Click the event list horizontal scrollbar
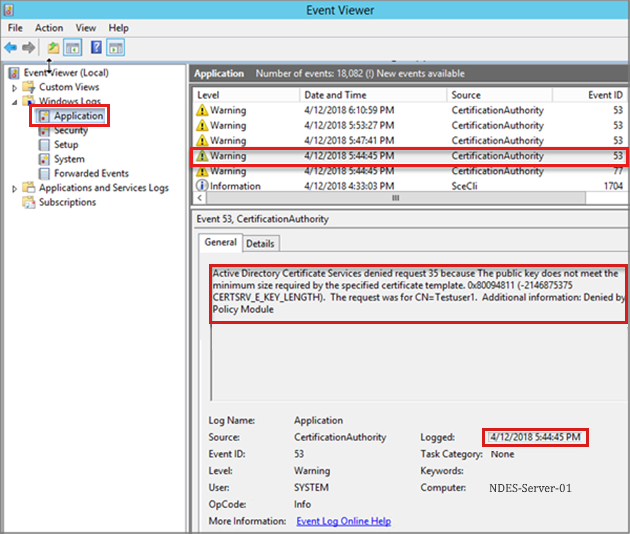This screenshot has height=534, width=630. (400, 198)
